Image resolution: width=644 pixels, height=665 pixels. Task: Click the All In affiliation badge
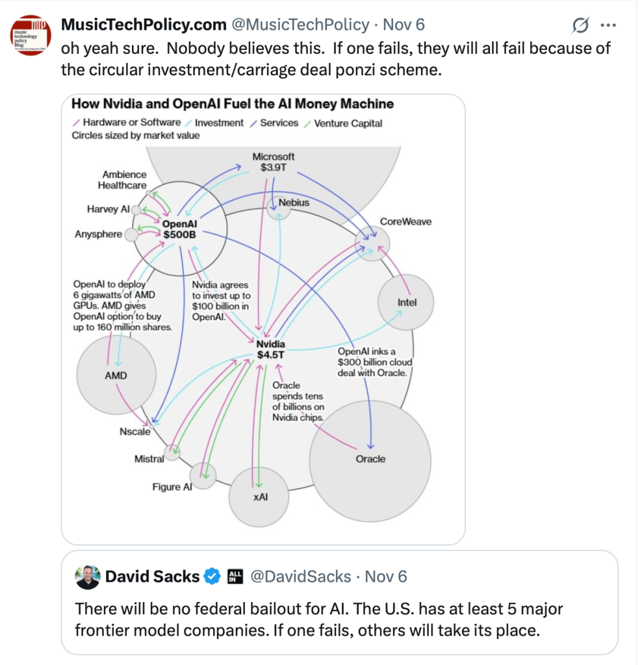pyautogui.click(x=234, y=576)
